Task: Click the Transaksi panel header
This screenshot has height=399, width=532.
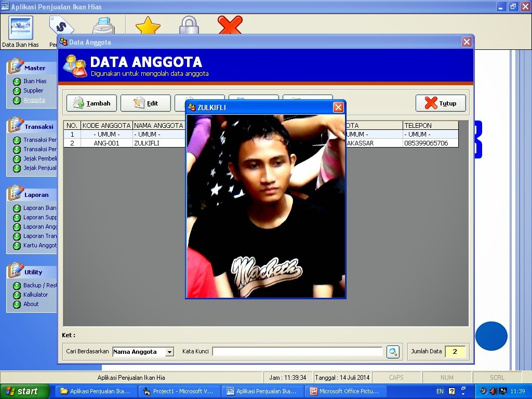Action: [x=32, y=126]
